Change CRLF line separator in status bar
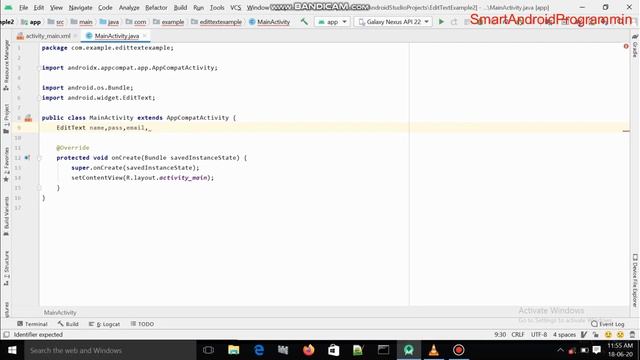 tap(518, 335)
